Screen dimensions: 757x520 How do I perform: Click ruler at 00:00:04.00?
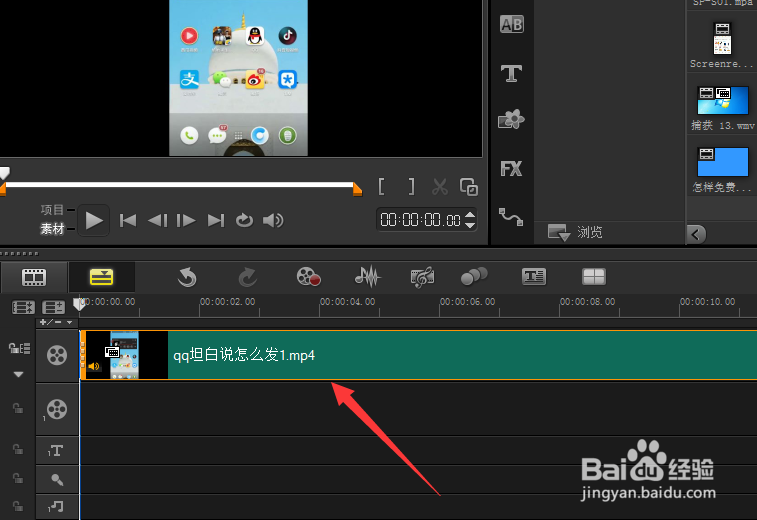click(x=347, y=302)
